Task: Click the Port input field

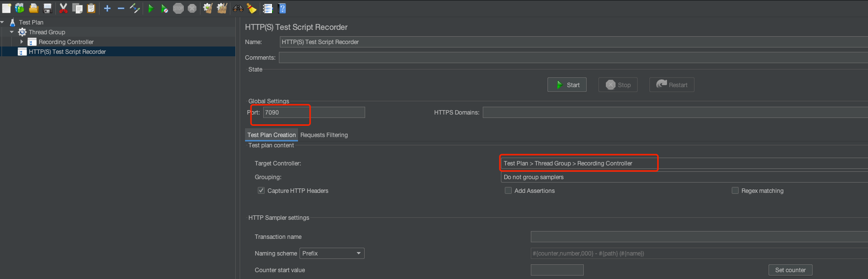Action: point(314,113)
